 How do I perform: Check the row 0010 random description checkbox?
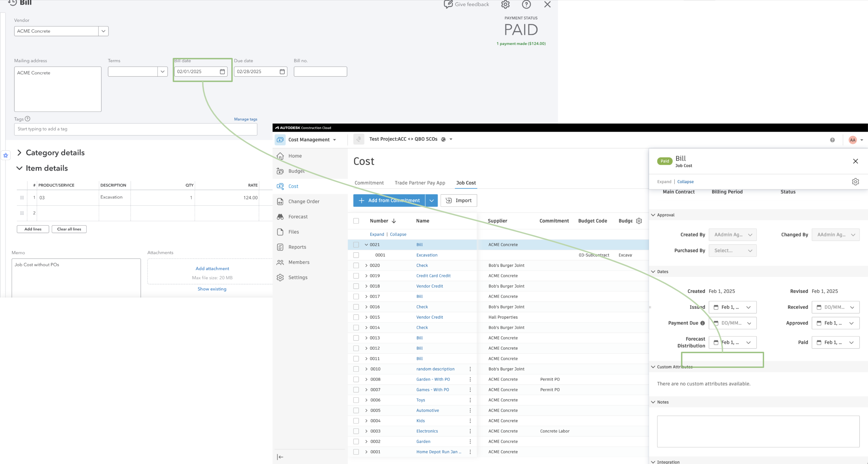click(x=356, y=369)
